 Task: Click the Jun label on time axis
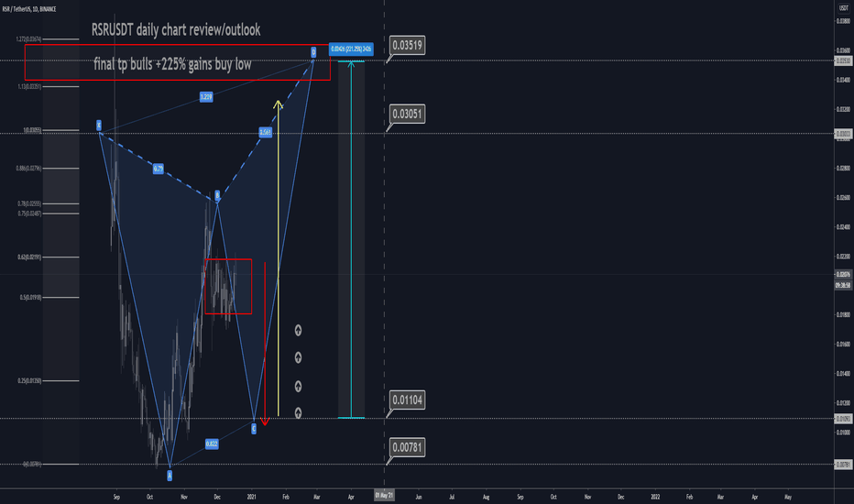click(418, 497)
